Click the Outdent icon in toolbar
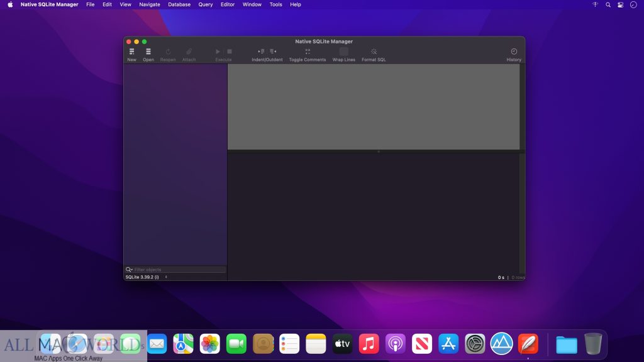Viewport: 644px width, 362px height. (273, 52)
